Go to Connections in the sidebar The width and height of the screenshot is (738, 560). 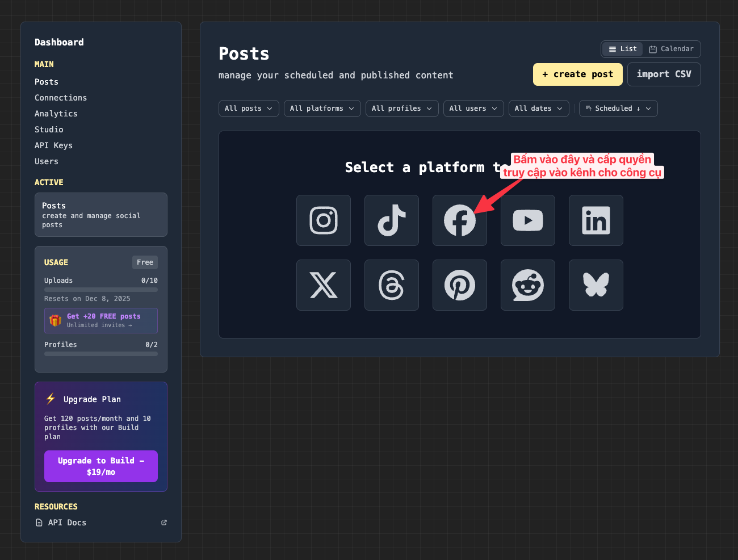pyautogui.click(x=61, y=98)
